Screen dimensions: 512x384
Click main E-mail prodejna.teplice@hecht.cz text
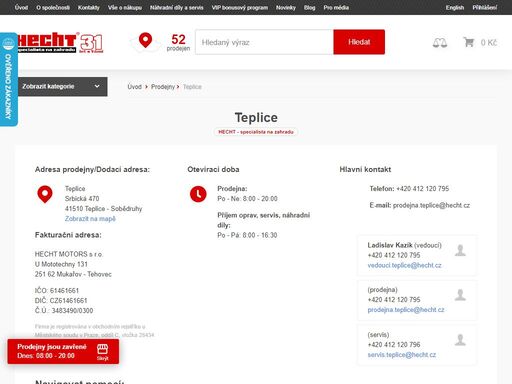tap(420, 205)
